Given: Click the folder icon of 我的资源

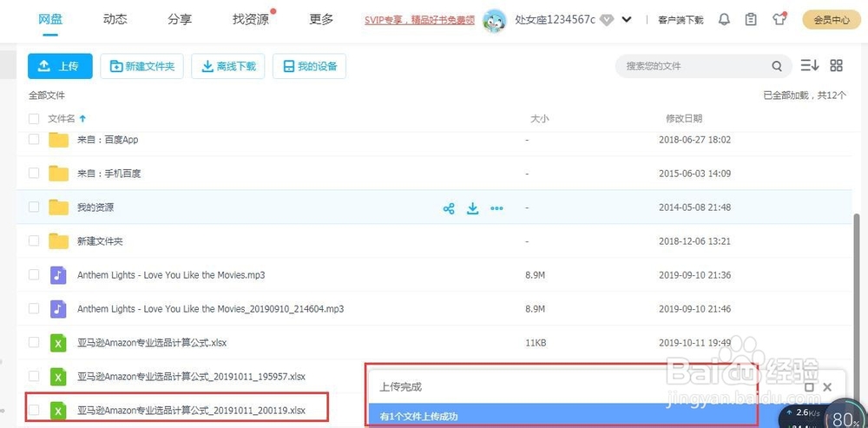Looking at the screenshot, I should point(58,207).
